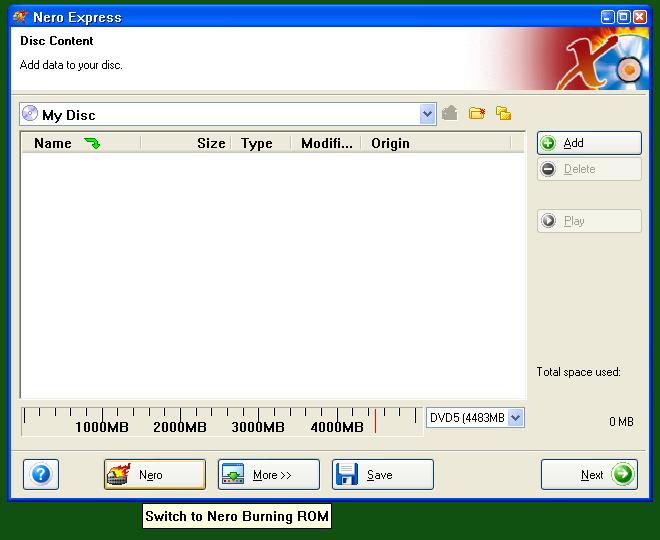The image size is (660, 540).
Task: Create a new folder icon
Action: [x=477, y=113]
